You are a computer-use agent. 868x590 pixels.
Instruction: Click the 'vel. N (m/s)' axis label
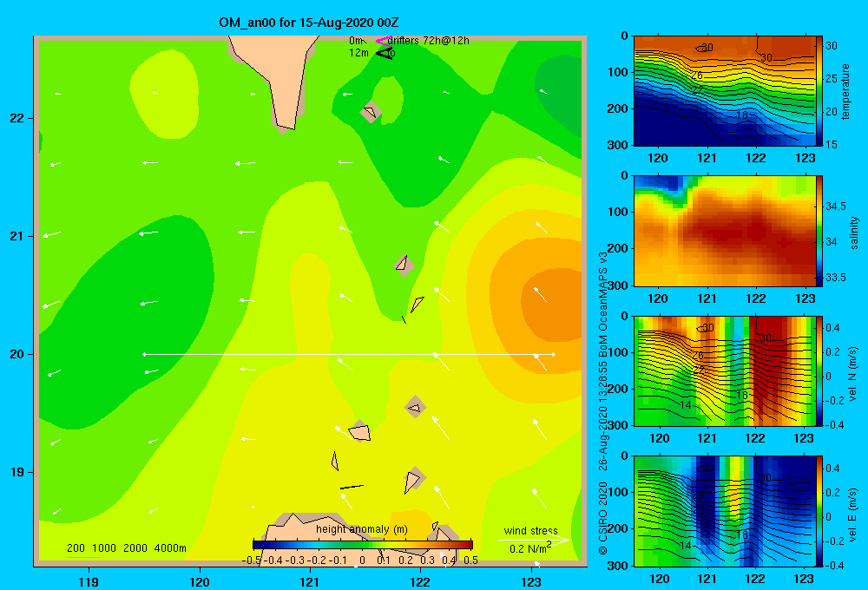click(x=853, y=374)
